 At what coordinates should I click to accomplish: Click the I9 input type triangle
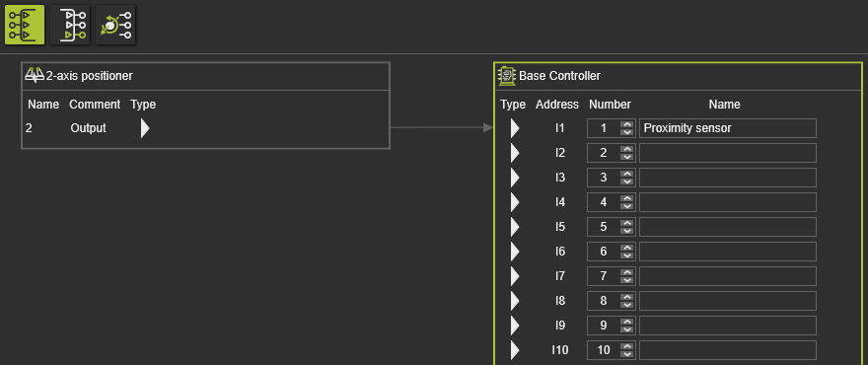(x=515, y=326)
